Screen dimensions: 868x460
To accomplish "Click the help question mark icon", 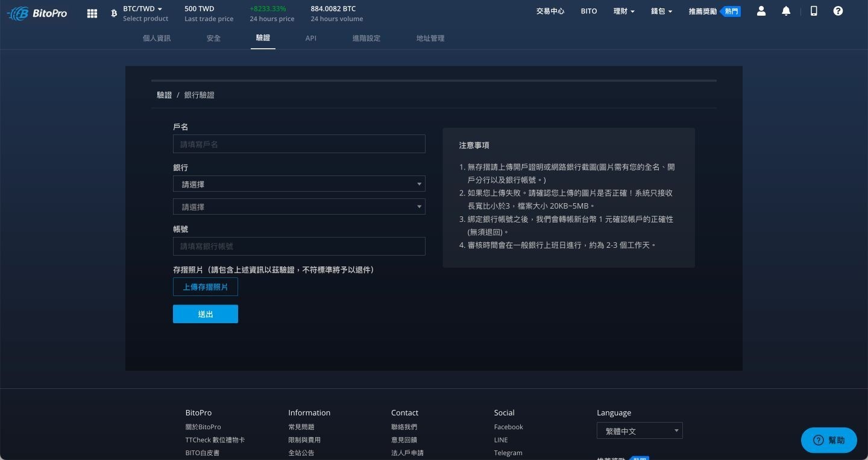I will (838, 11).
